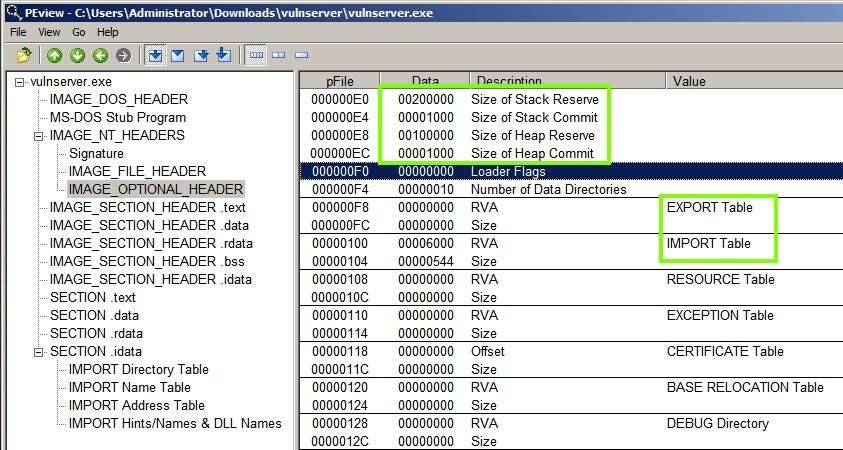Open the Help menu
Screen dimensions: 843x450
pos(108,32)
